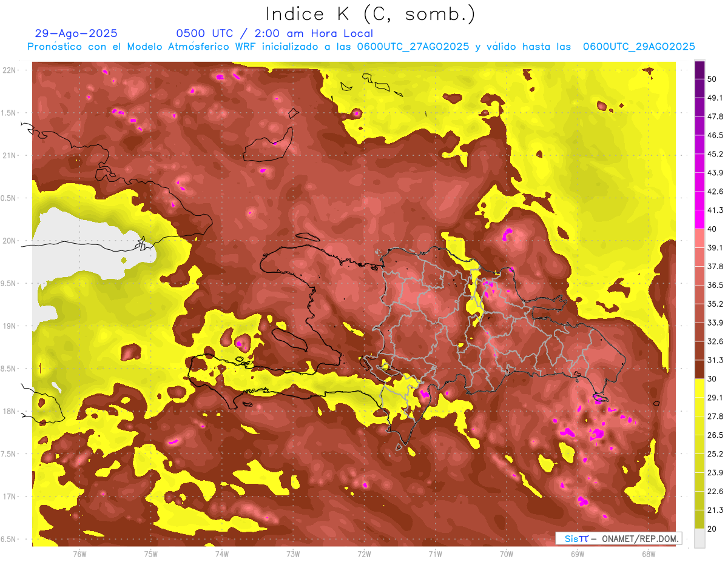
Task: Click the '35.2' value on color scale
Action: 715,304
